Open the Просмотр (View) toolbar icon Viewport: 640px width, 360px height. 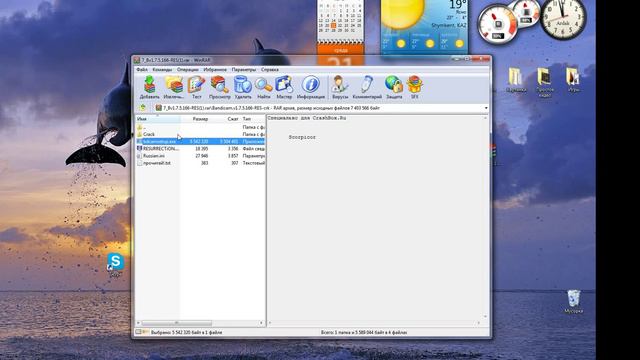point(220,87)
